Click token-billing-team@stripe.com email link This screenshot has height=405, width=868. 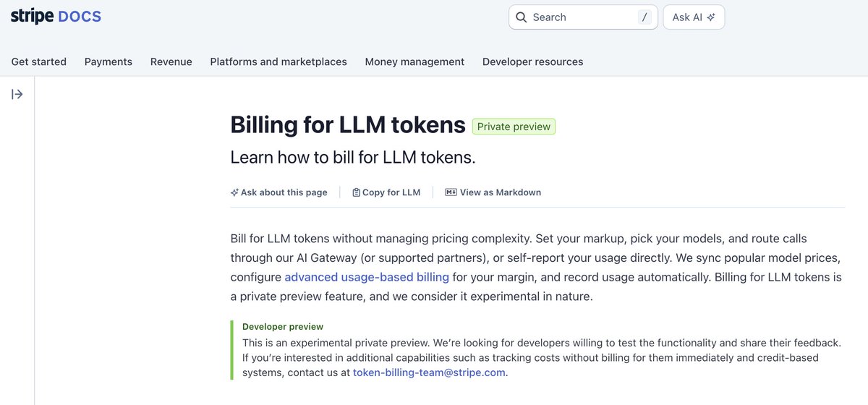coord(430,372)
